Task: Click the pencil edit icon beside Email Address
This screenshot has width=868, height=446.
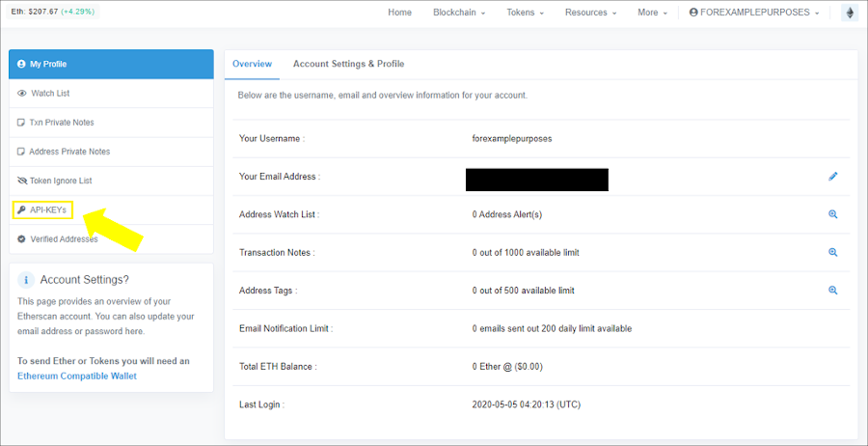Action: tap(832, 177)
